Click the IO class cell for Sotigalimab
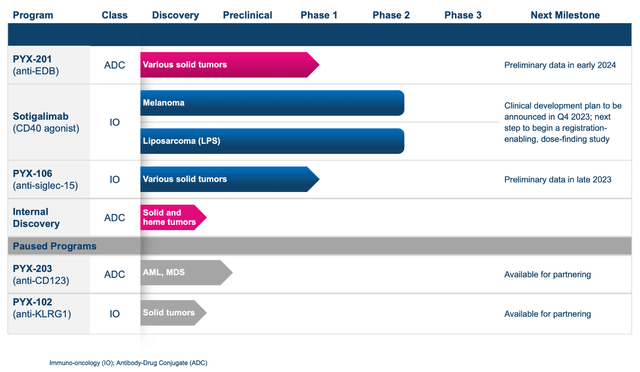This screenshot has height=372, width=640. [114, 122]
